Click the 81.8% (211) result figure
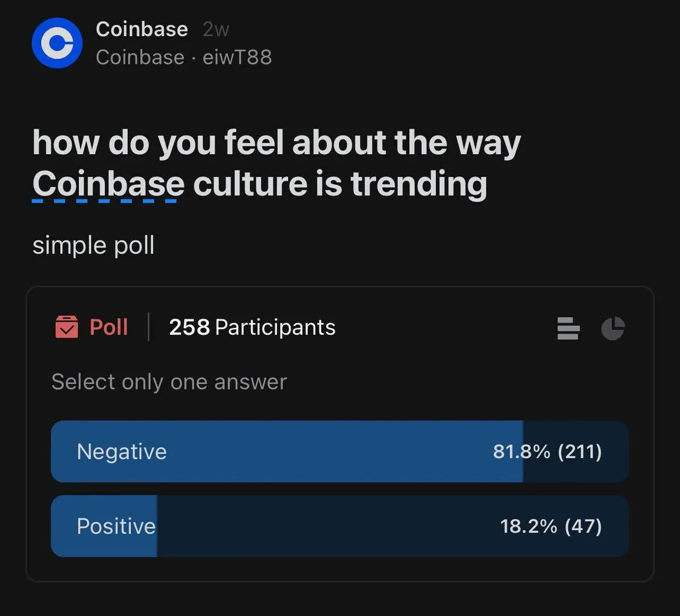This screenshot has height=616, width=680. (x=547, y=452)
